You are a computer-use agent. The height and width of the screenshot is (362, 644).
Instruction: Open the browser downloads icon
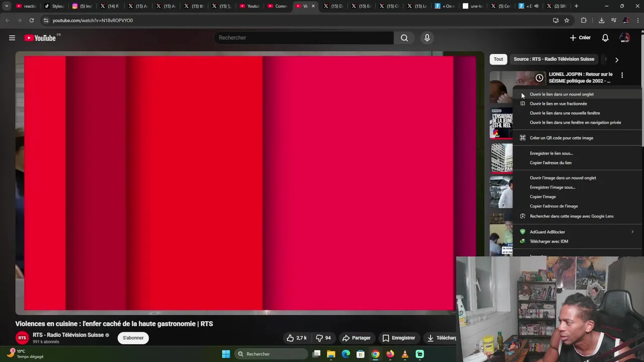click(601, 20)
